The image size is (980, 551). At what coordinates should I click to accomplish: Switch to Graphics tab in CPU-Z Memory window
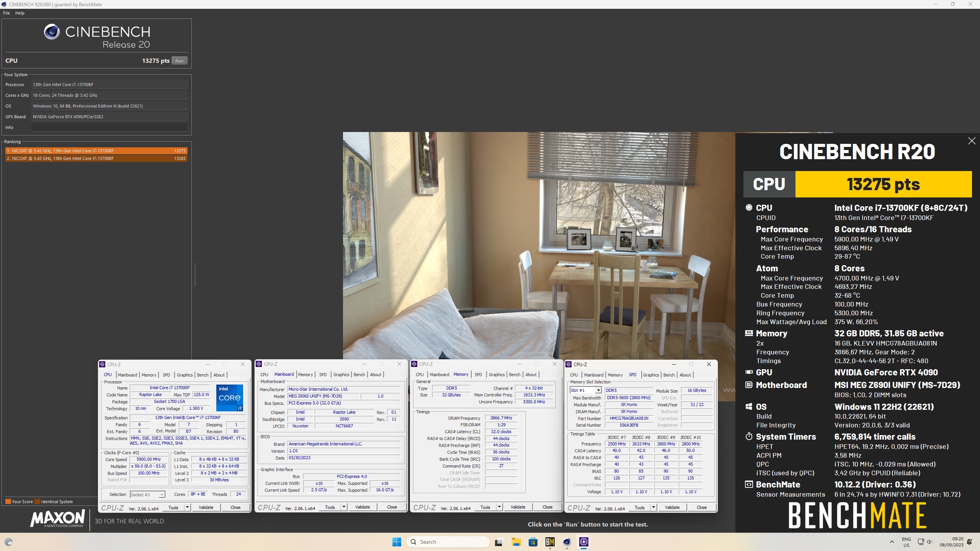pos(497,375)
